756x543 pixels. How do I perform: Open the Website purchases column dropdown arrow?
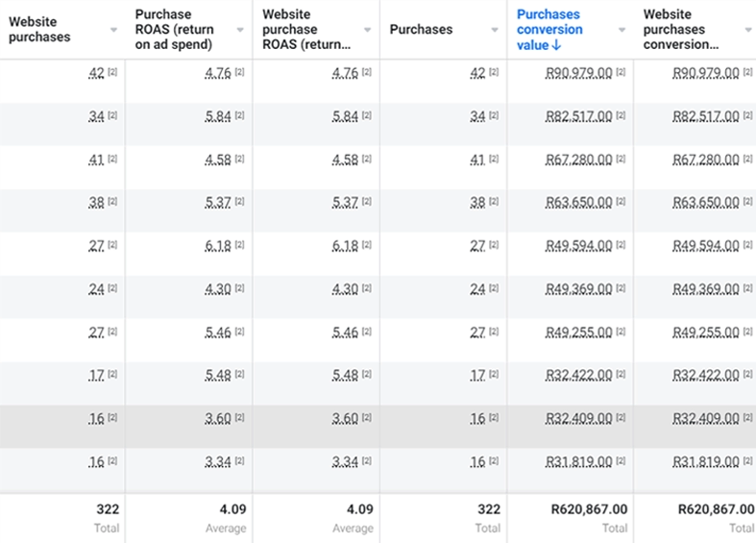click(x=114, y=30)
